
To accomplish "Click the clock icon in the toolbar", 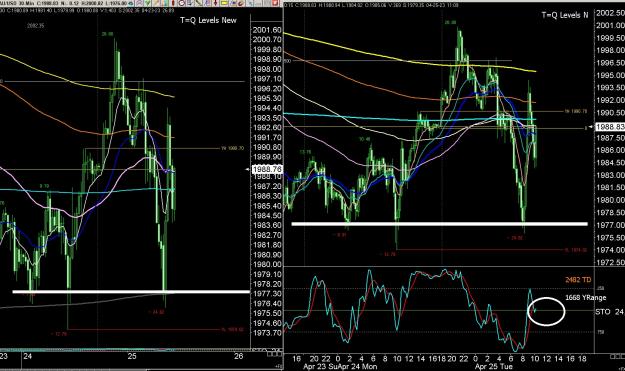I will tap(182, 3).
